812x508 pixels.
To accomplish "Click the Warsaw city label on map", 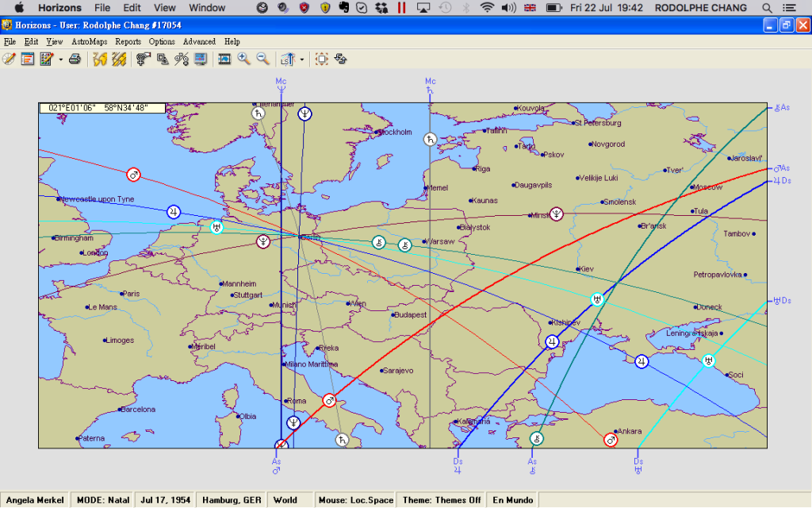I will click(439, 241).
